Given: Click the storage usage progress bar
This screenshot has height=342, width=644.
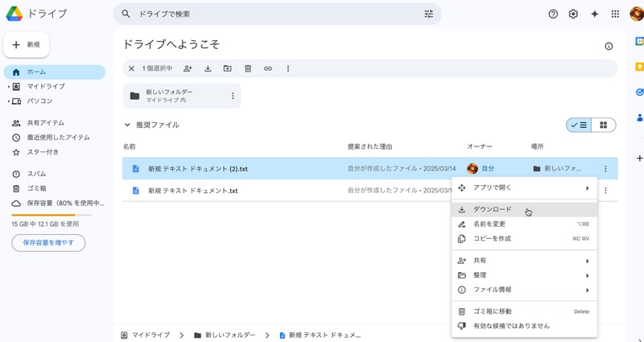Looking at the screenshot, I should [x=52, y=215].
